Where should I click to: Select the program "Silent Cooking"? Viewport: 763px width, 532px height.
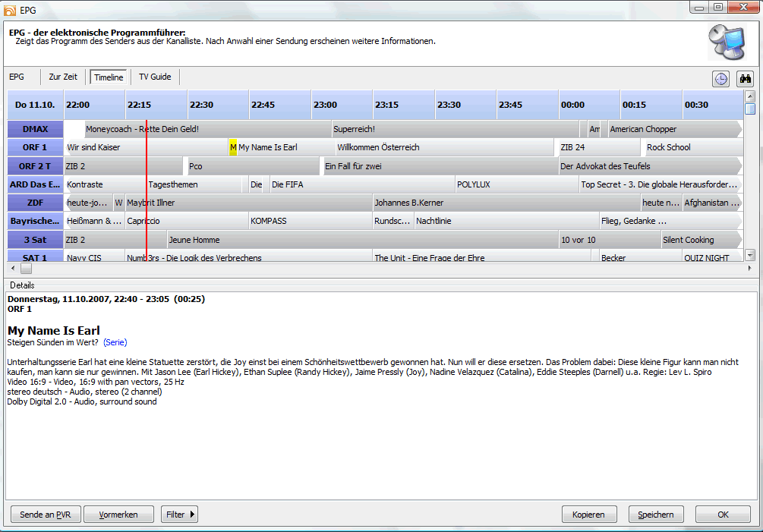[x=702, y=240]
